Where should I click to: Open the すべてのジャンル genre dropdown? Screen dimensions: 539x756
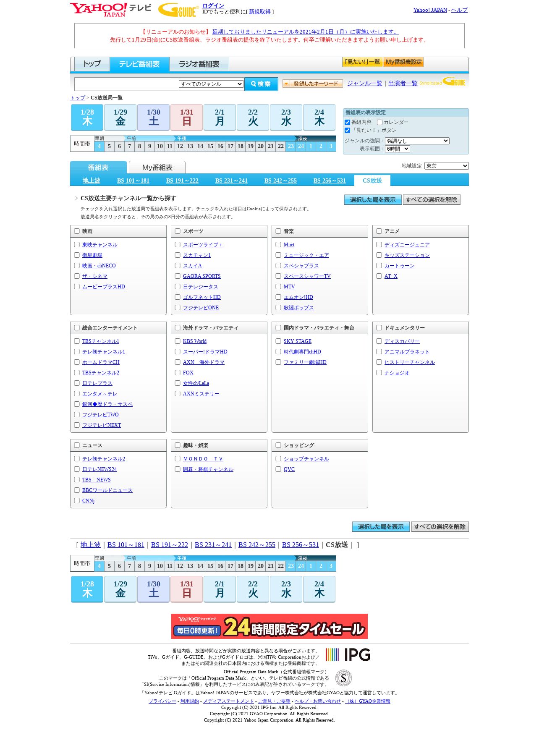pos(211,84)
